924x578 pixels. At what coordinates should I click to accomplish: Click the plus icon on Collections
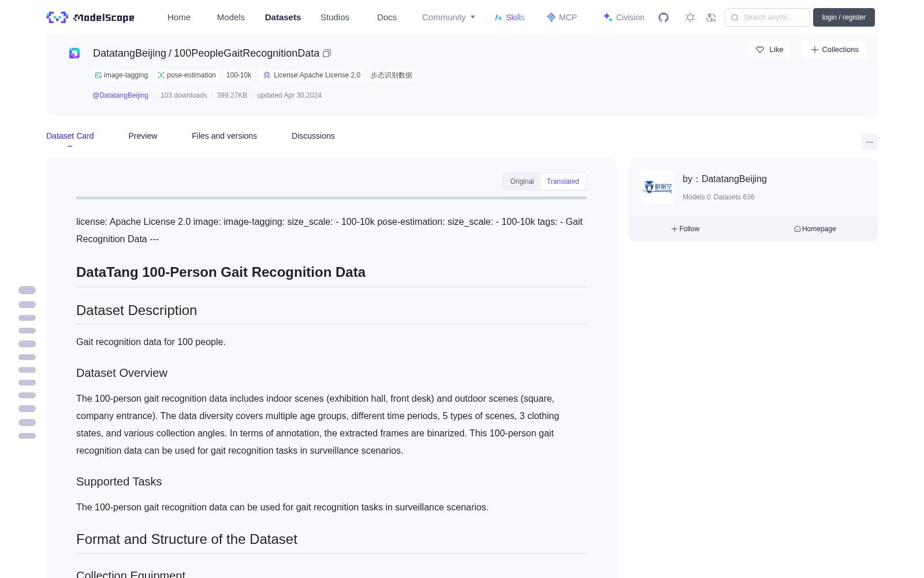tap(815, 50)
